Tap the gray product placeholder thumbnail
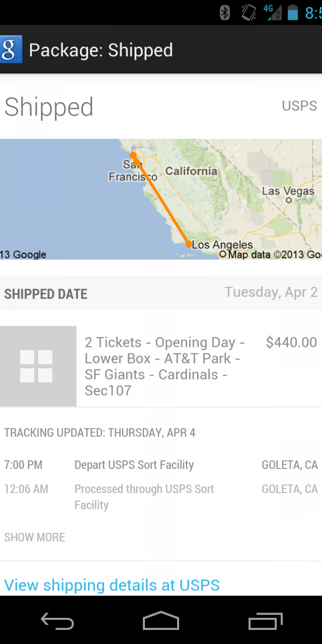Viewport: 322px width, 644px height. coord(38,366)
